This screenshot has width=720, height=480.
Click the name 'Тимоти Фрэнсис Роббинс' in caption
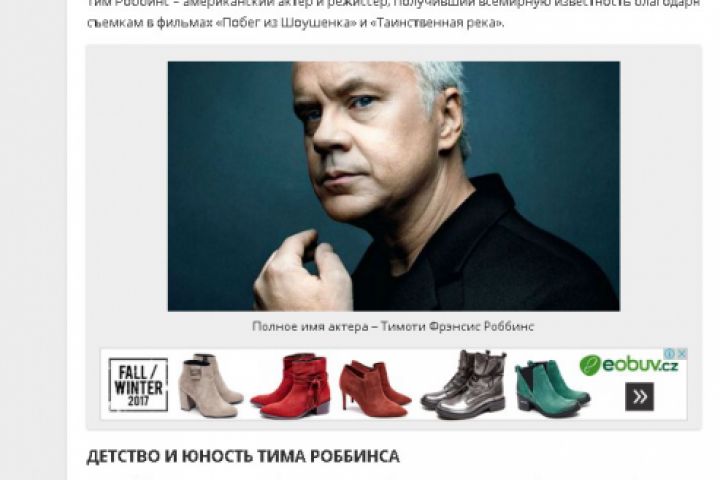coord(457,327)
